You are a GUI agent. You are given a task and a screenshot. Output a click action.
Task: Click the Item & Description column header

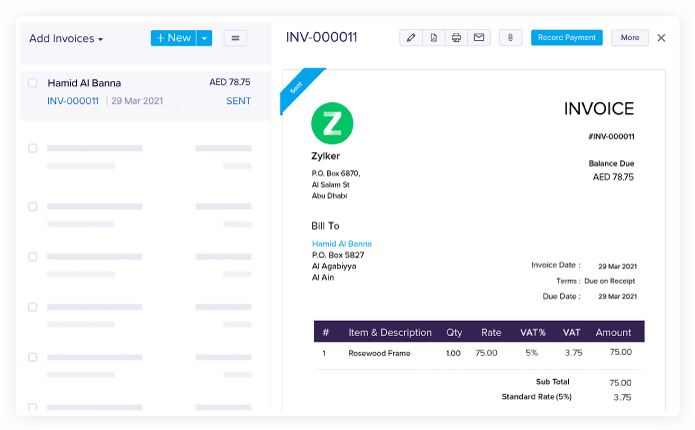390,332
